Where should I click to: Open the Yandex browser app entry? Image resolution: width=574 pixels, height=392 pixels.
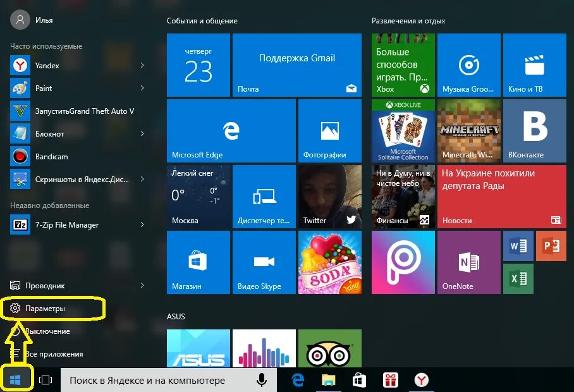coord(77,66)
